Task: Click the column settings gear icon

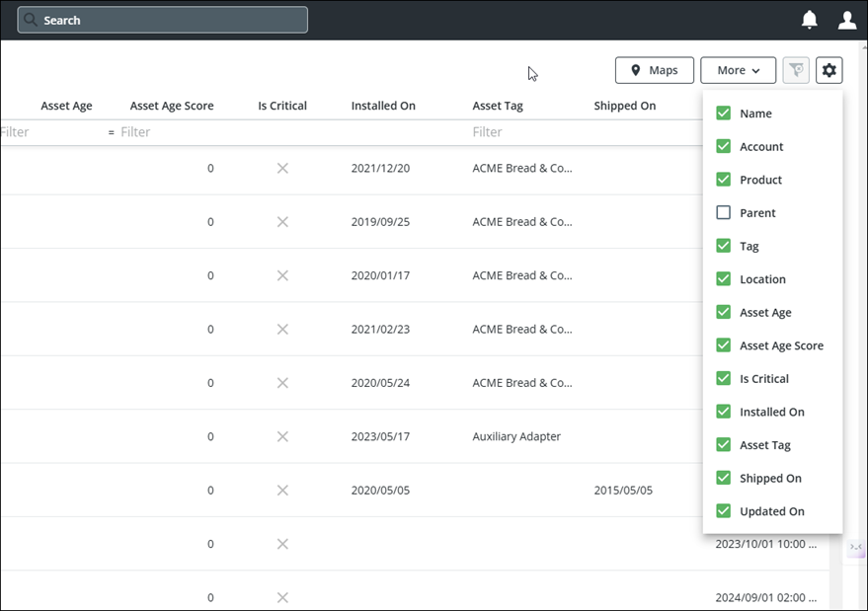Action: click(x=829, y=70)
